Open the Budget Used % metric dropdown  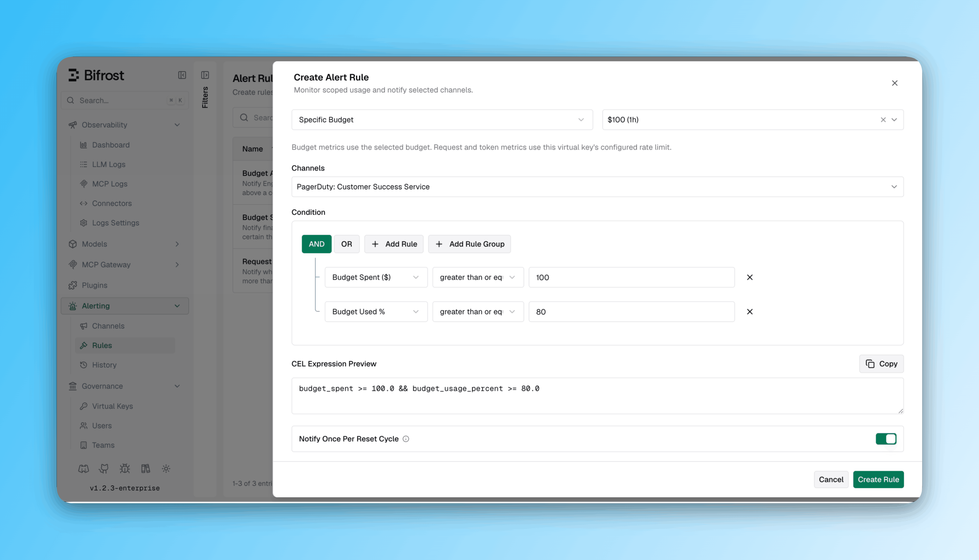(x=376, y=311)
